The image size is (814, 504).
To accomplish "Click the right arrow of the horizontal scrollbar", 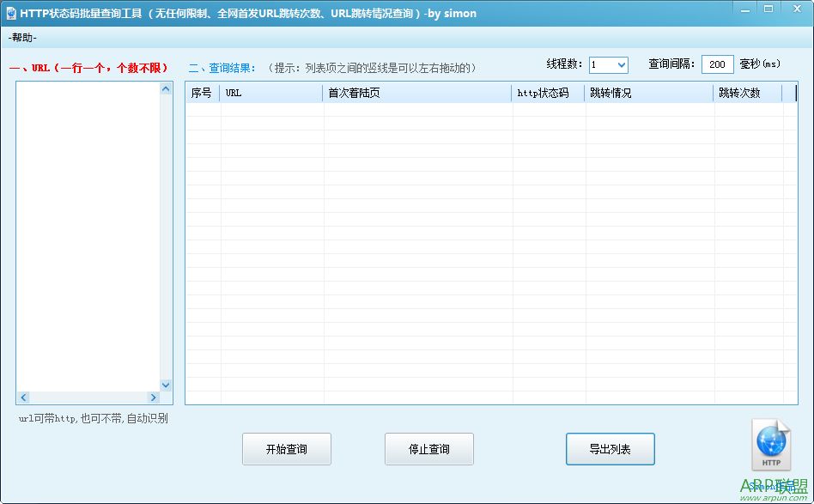I will pos(155,398).
